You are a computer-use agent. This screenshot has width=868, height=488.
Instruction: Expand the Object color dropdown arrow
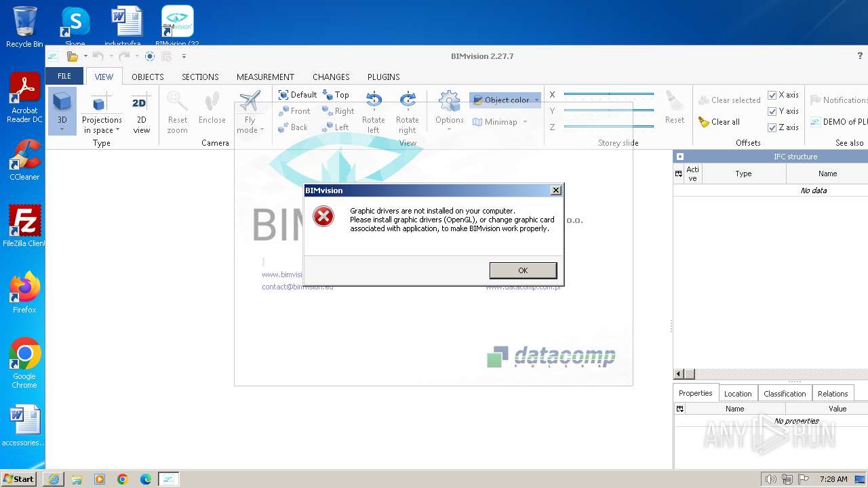[x=536, y=100]
